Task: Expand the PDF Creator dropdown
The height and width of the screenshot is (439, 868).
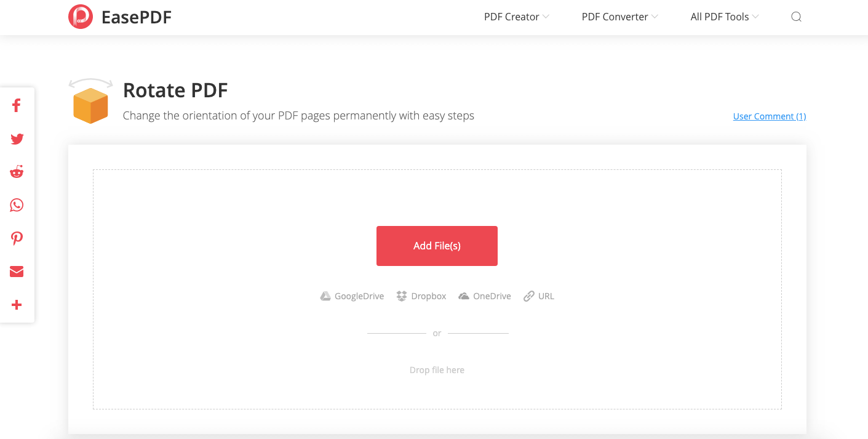Action: pyautogui.click(x=516, y=17)
